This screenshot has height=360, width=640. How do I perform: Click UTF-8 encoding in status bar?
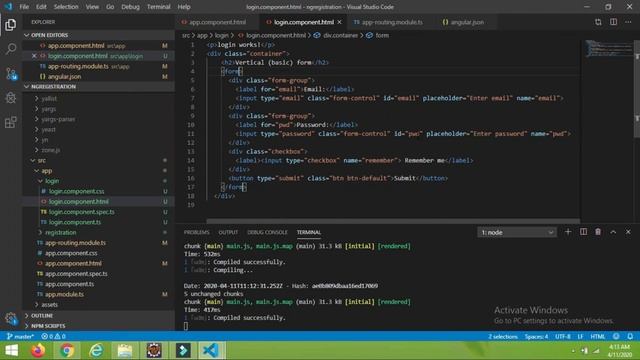coord(563,336)
